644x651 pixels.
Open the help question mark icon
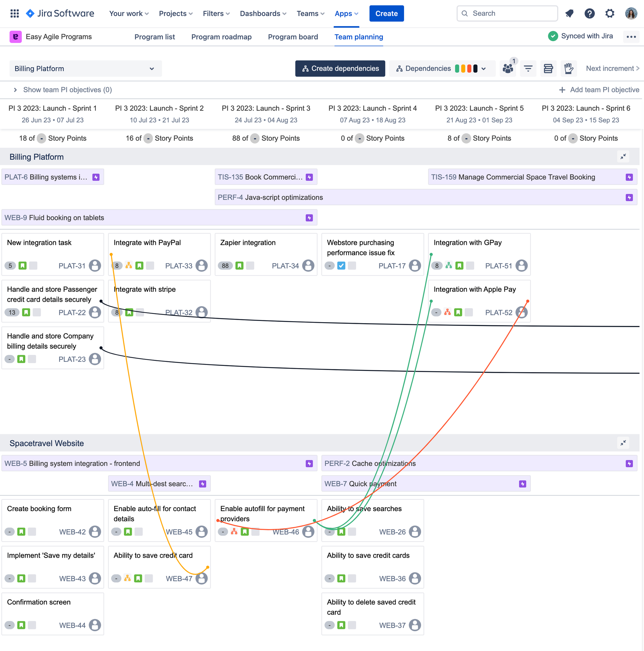point(589,14)
